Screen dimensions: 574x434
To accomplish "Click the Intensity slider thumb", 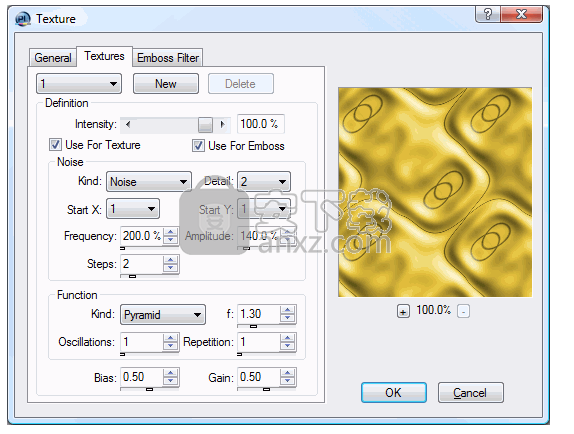I will (205, 124).
